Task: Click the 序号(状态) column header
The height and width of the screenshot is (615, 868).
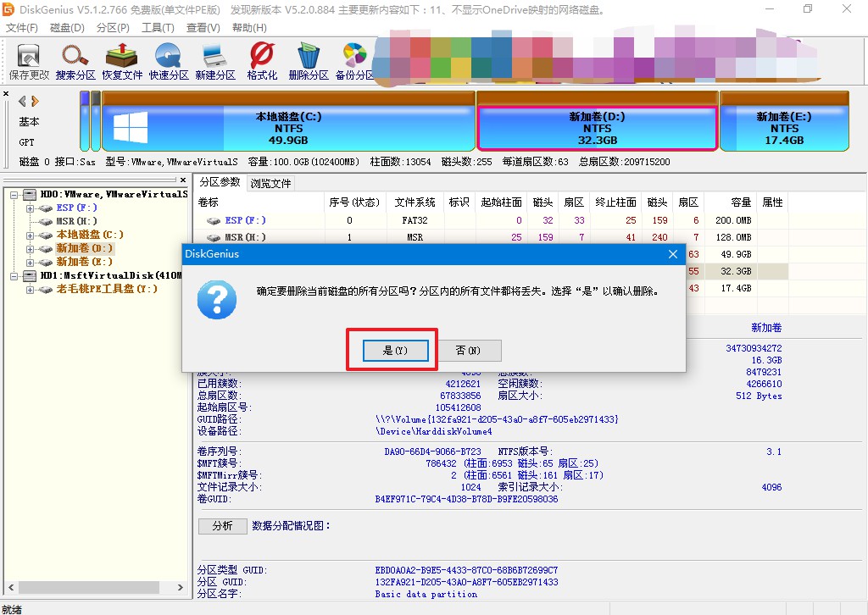Action: point(355,202)
